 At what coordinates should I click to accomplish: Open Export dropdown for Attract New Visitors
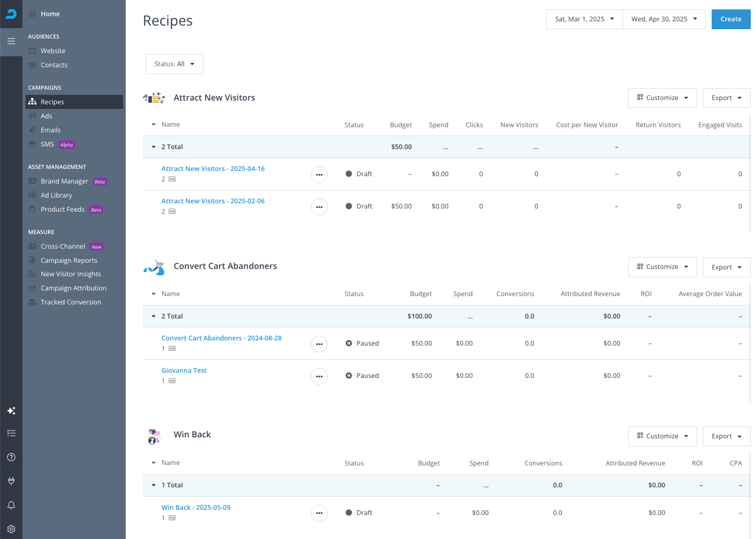coord(726,98)
